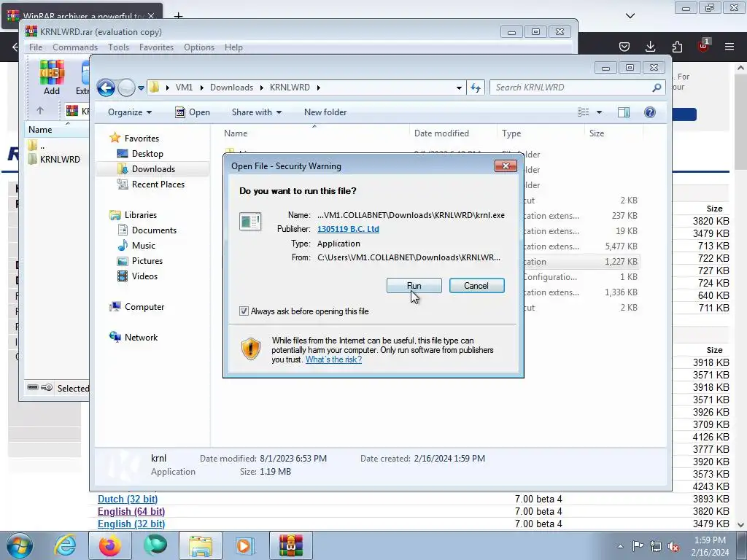This screenshot has width=747, height=560.
Task: Open Dutch (32 bit) download link
Action: click(x=128, y=499)
